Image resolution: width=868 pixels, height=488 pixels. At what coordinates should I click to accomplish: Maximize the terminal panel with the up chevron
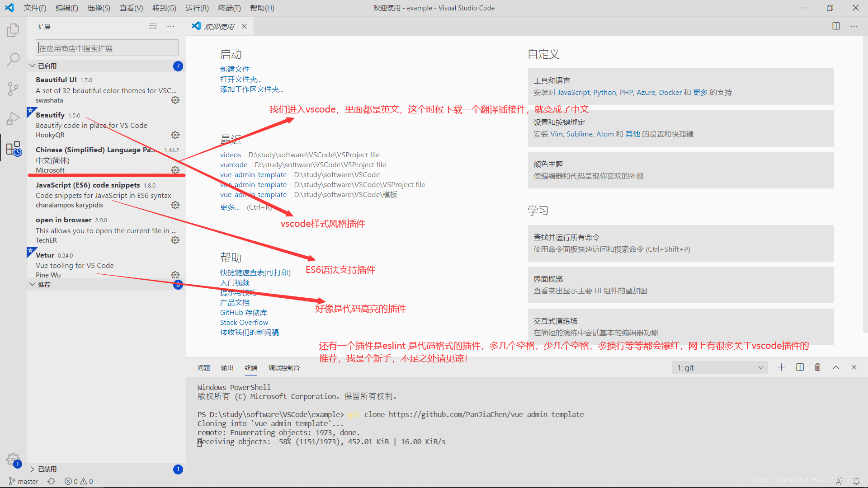point(836,367)
